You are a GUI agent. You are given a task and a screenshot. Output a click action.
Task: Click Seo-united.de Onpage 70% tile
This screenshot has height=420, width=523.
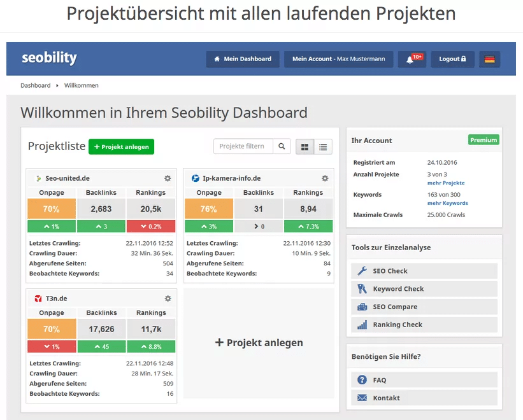point(52,209)
